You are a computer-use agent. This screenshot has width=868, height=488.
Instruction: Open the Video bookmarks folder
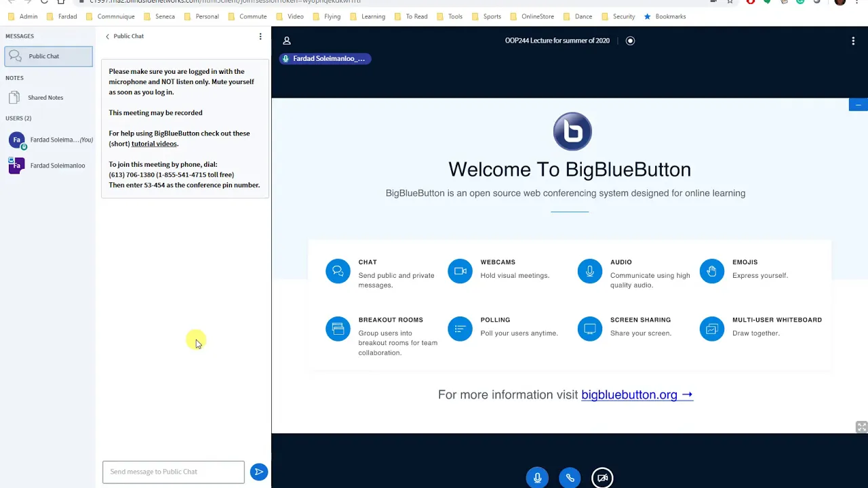pos(290,16)
